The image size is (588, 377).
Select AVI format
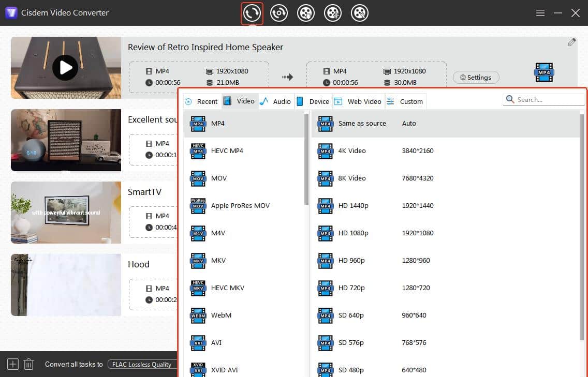[x=244, y=342]
